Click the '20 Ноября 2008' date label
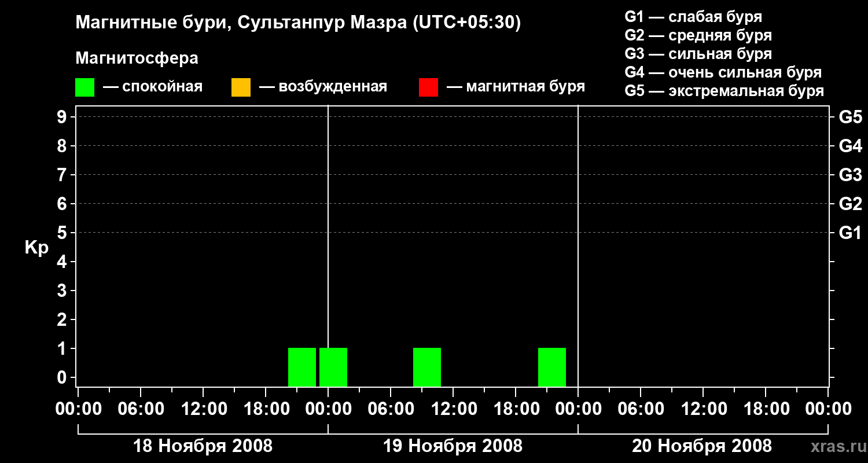Screen dimensions: 868x463 point(702,446)
